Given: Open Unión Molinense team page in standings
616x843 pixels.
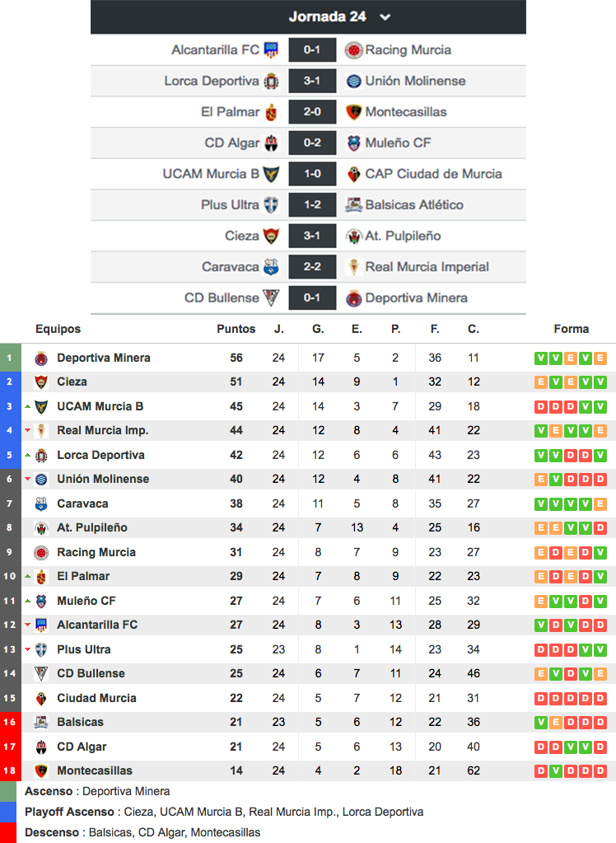Looking at the screenshot, I should point(103,479).
